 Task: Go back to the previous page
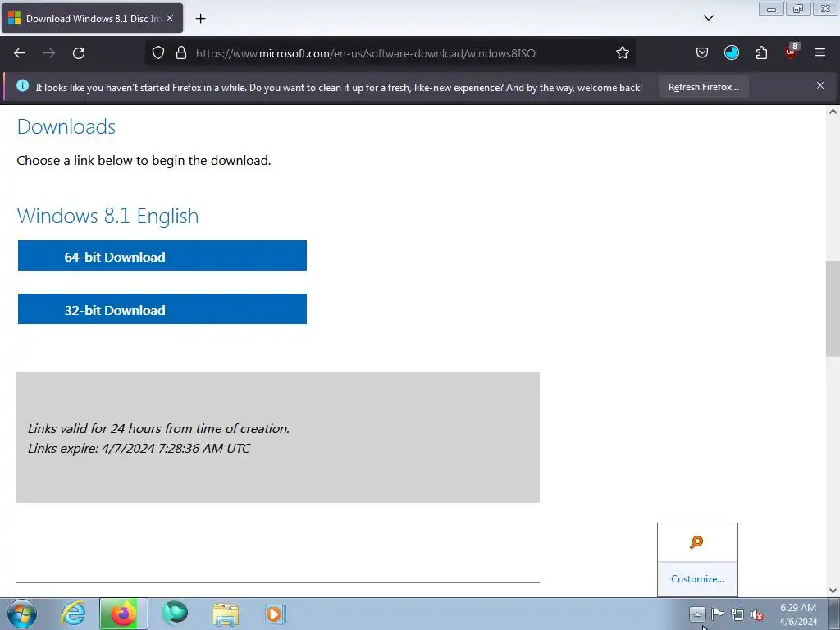(20, 53)
